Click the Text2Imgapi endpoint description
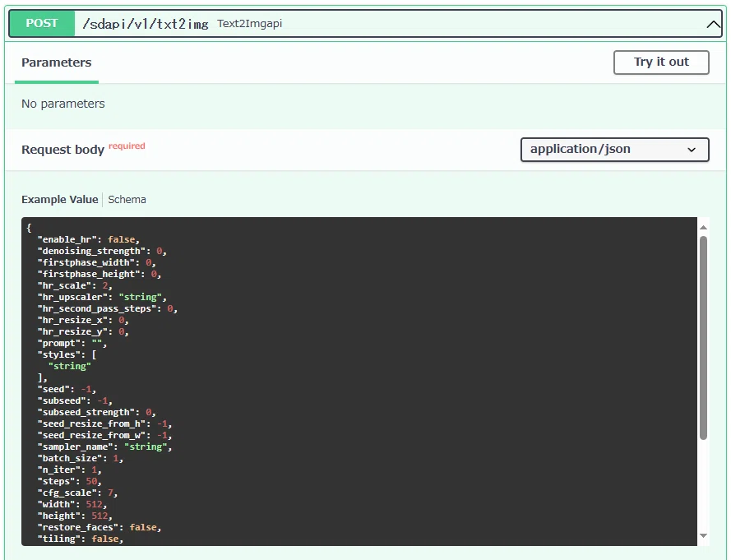The image size is (731, 560). click(249, 23)
